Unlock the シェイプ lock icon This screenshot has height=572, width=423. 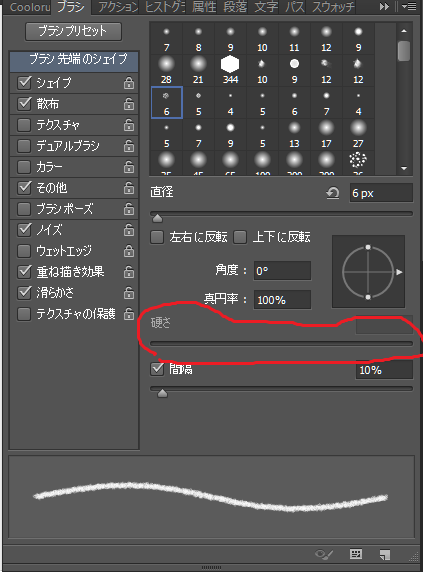click(129, 83)
